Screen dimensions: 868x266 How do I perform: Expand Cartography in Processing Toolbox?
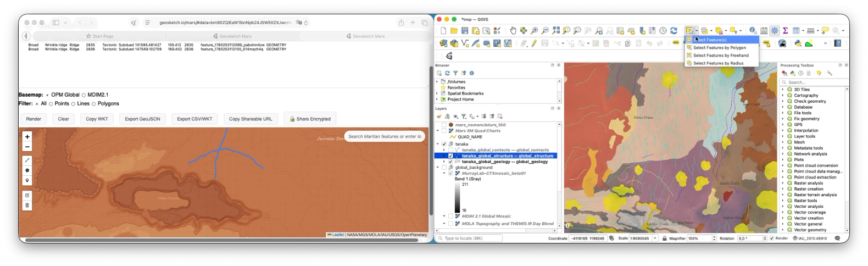(x=783, y=95)
